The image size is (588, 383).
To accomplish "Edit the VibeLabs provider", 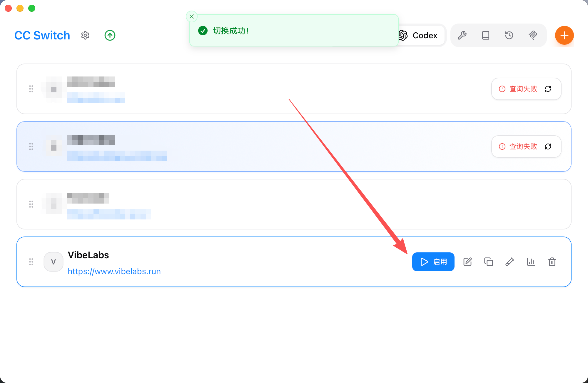I will click(467, 262).
